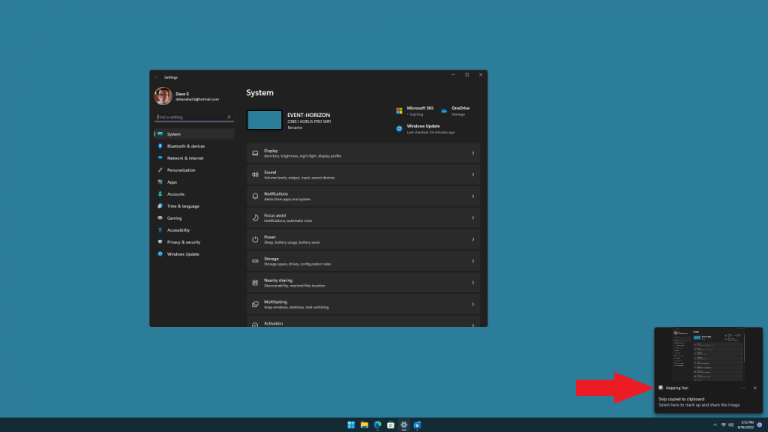This screenshot has width=768, height=432.
Task: Click the Snipping Tool screenshot thumbnail
Action: (708, 353)
